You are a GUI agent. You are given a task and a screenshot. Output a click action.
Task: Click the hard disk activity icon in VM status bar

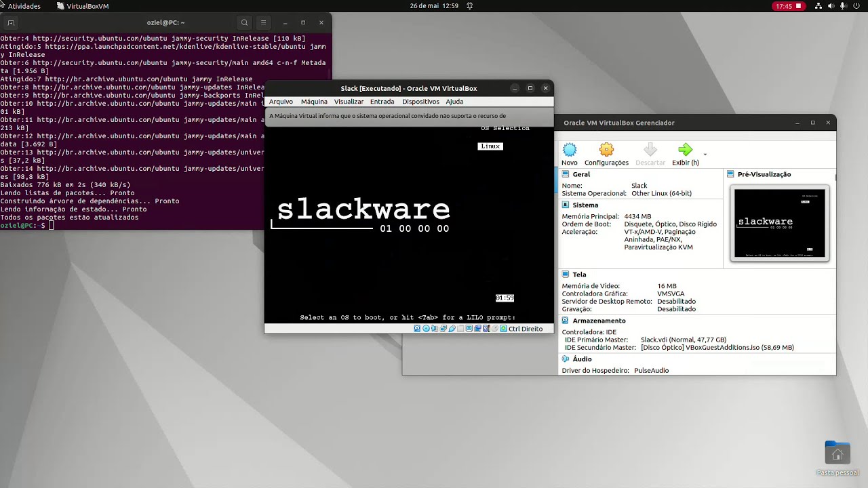pos(417,329)
